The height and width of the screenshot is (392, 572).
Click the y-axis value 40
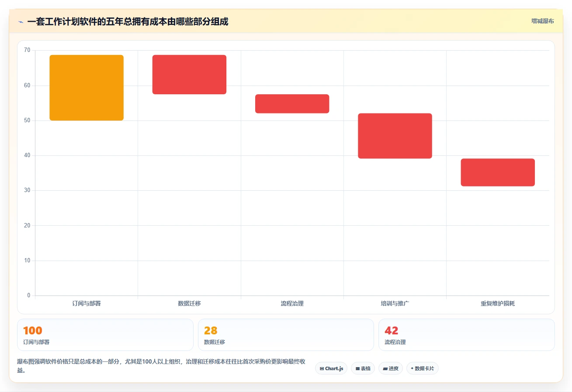[x=27, y=155]
